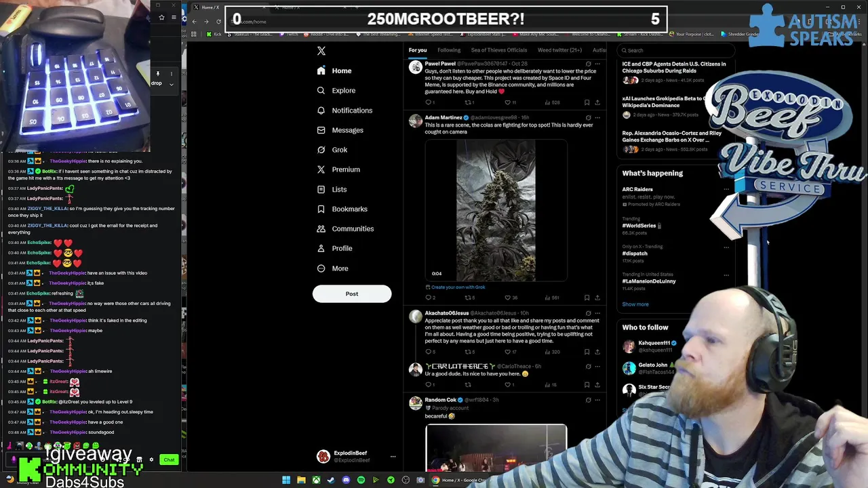Open options for #LaMansionDeLuinny trend
This screenshot has height=488, width=868.
pyautogui.click(x=726, y=275)
